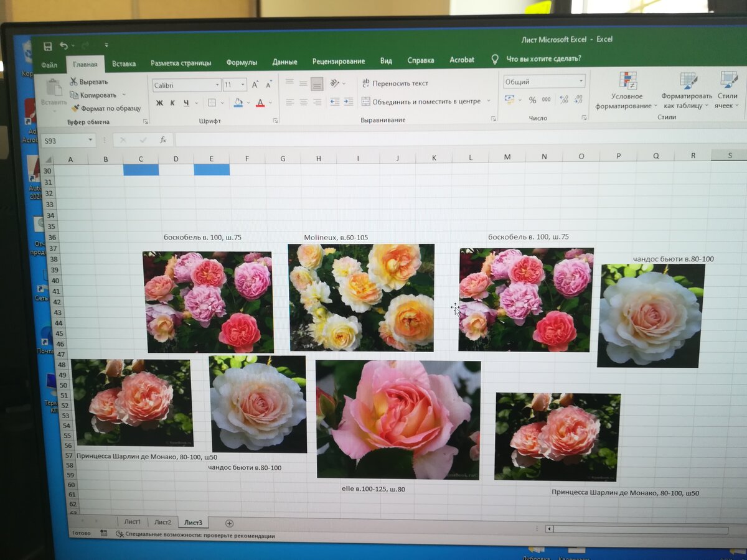Click the Redo arrow icon
The width and height of the screenshot is (747, 560).
[86, 45]
